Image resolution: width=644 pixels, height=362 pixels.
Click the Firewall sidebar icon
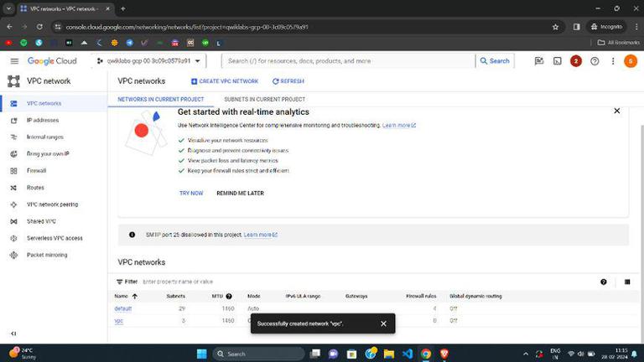(13, 171)
